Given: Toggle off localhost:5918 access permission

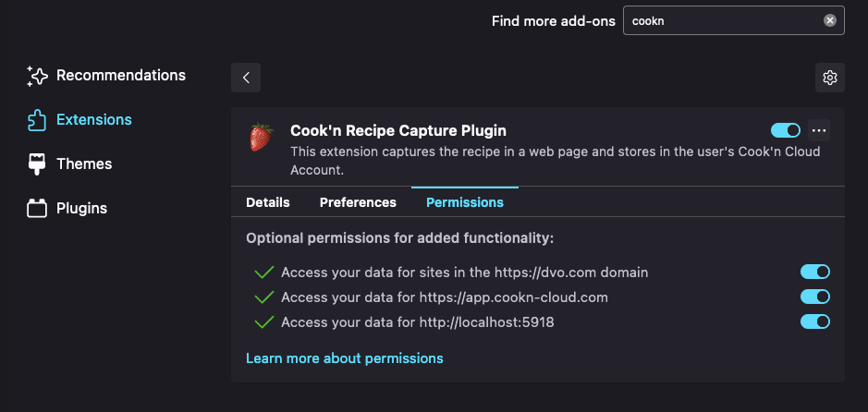Looking at the screenshot, I should (815, 321).
